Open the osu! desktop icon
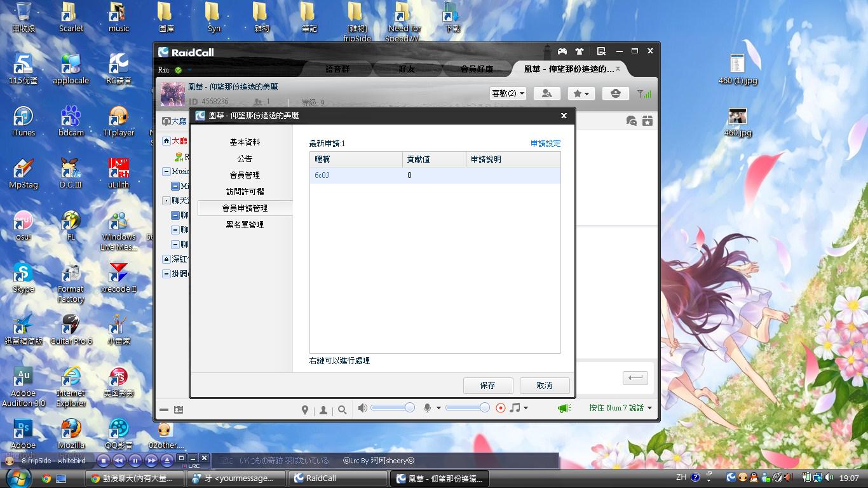 coord(24,225)
